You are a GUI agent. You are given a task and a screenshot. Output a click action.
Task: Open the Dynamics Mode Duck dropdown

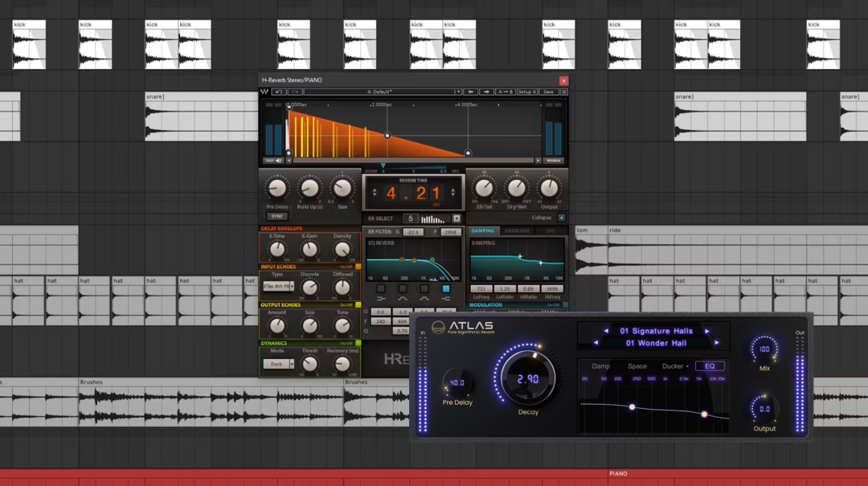click(278, 364)
